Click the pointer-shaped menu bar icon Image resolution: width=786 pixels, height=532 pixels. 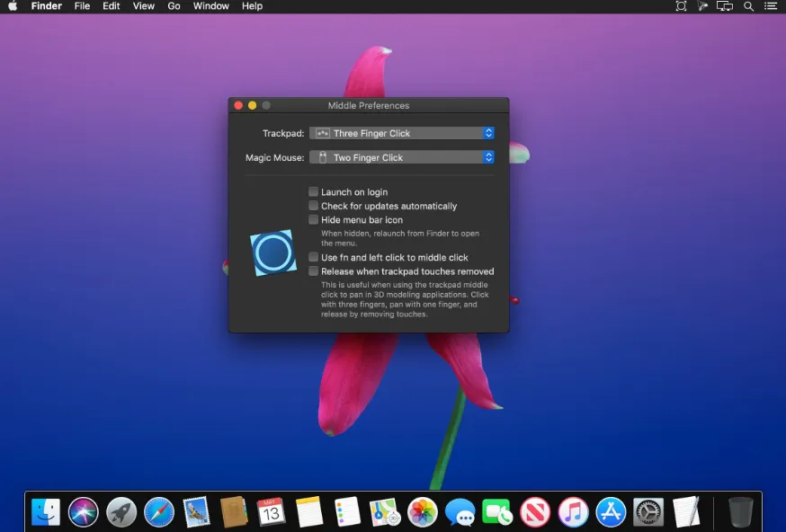(702, 6)
